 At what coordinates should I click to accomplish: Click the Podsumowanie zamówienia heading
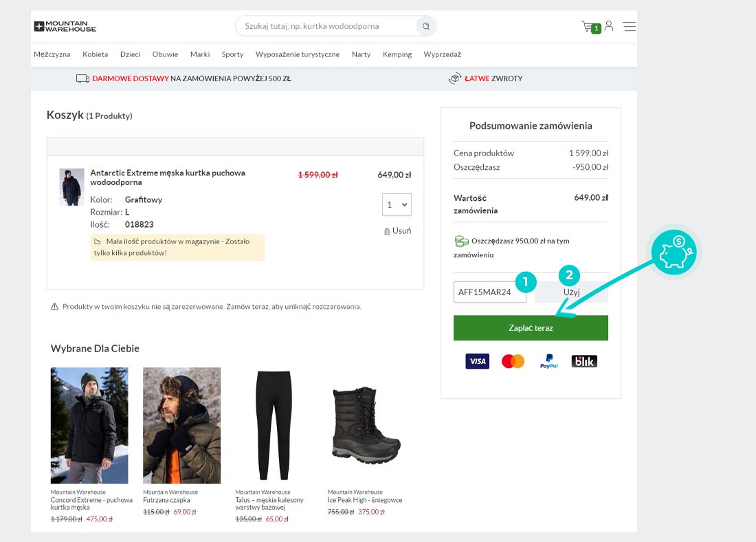[531, 126]
